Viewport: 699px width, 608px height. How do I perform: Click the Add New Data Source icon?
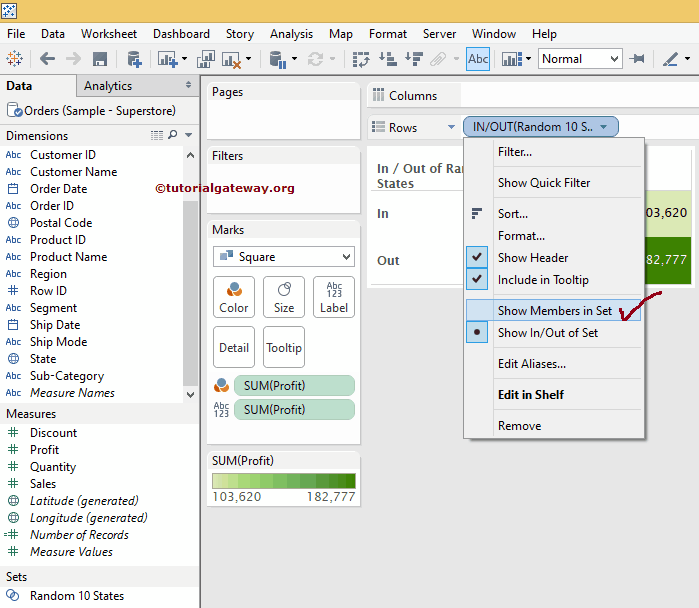tap(133, 59)
